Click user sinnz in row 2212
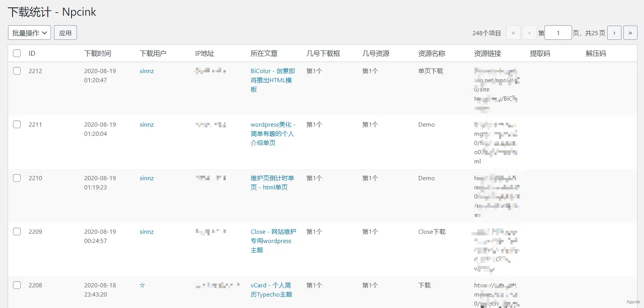 point(147,71)
